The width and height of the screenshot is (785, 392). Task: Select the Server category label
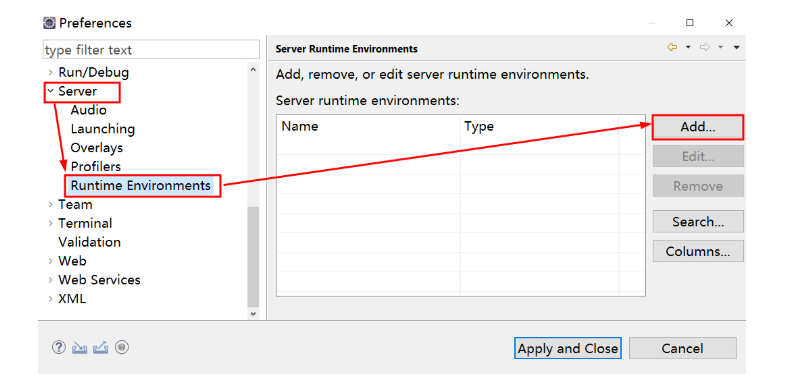coord(78,92)
